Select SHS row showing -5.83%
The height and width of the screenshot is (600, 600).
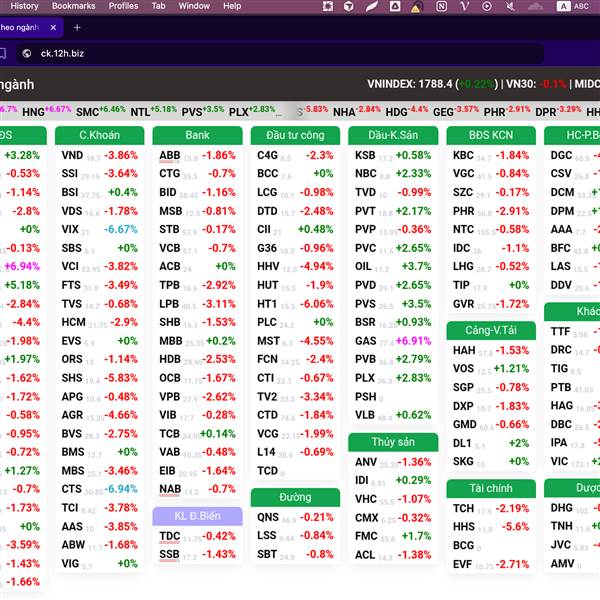pos(99,378)
